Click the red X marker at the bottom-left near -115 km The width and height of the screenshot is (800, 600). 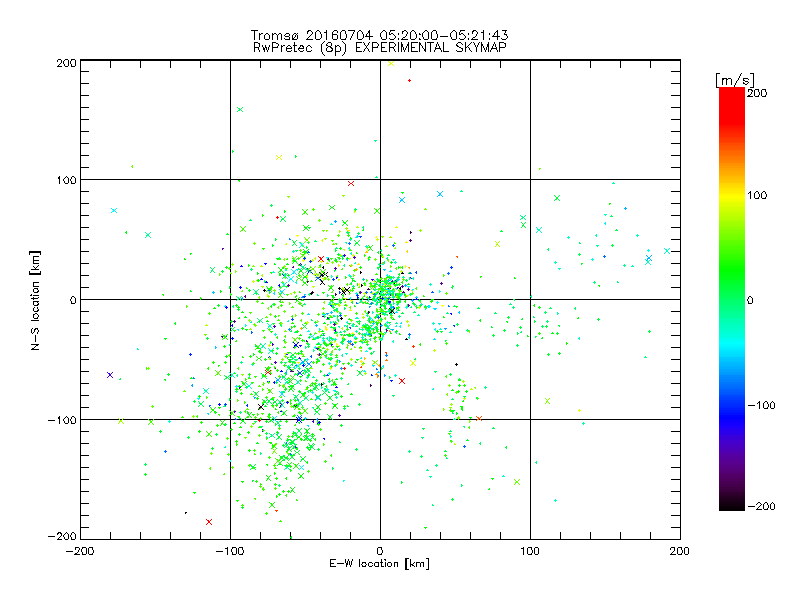(209, 522)
